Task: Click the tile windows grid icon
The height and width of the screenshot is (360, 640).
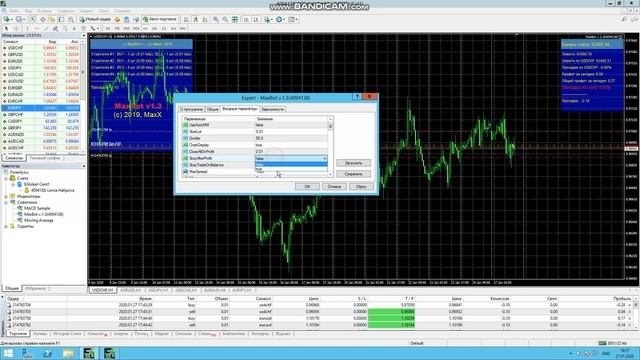Action: 235,19
